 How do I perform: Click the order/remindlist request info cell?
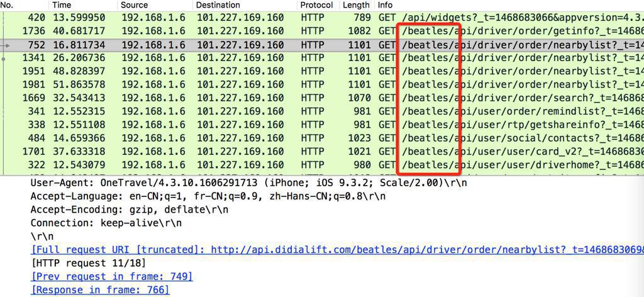(x=511, y=111)
